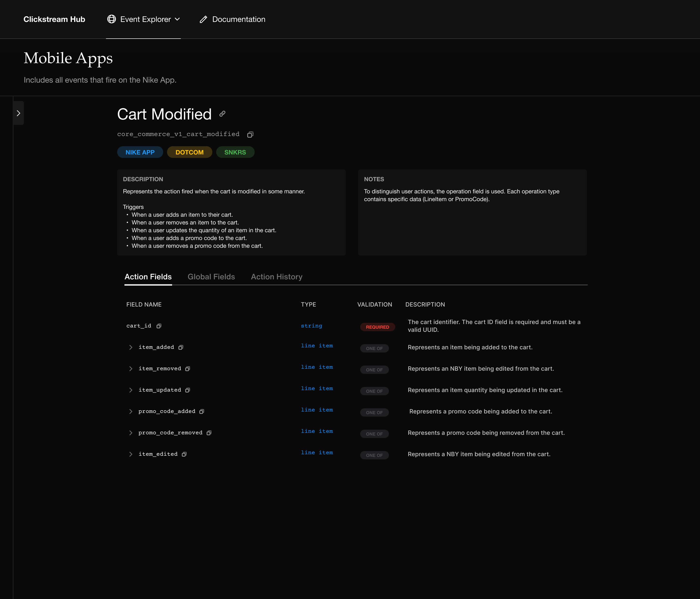The width and height of the screenshot is (700, 599).
Task: Toggle the NIKE APP tag
Action: (140, 152)
